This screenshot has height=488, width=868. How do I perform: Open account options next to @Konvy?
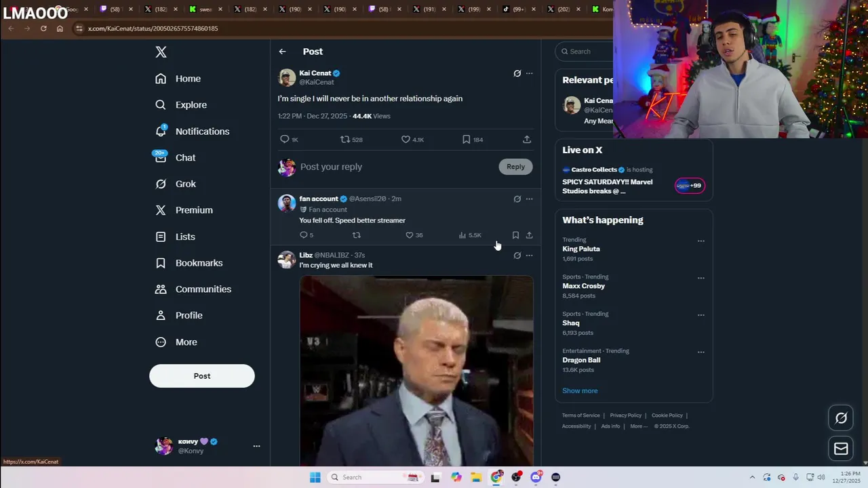256,446
